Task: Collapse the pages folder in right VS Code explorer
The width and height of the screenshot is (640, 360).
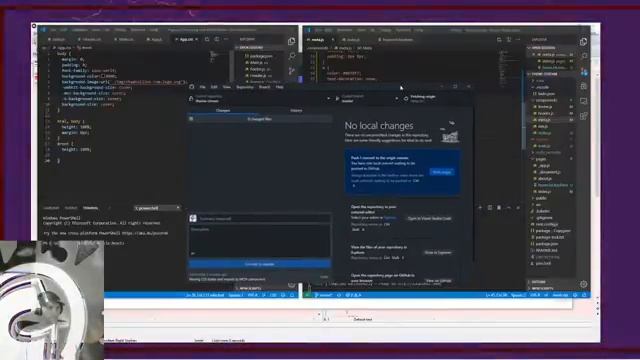Action: pyautogui.click(x=541, y=159)
